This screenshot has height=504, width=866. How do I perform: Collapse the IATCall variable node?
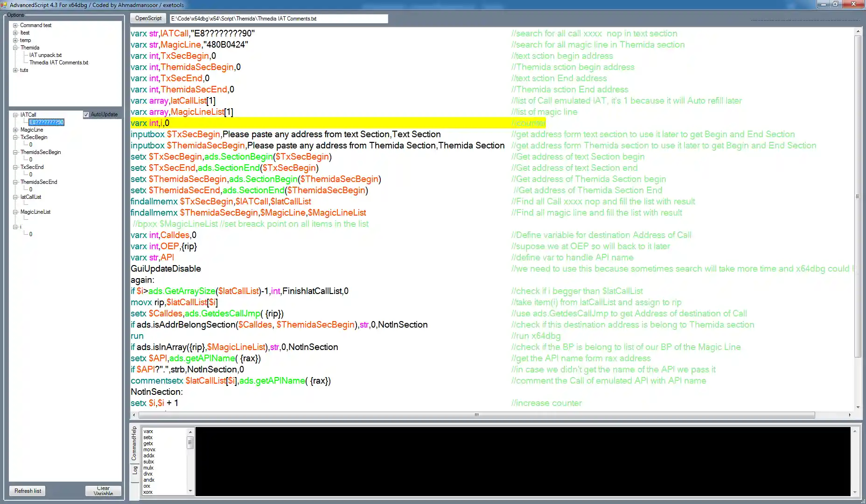click(14, 114)
